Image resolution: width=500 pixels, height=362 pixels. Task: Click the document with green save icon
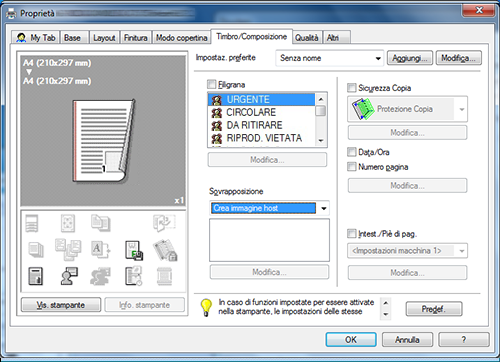pyautogui.click(x=134, y=250)
